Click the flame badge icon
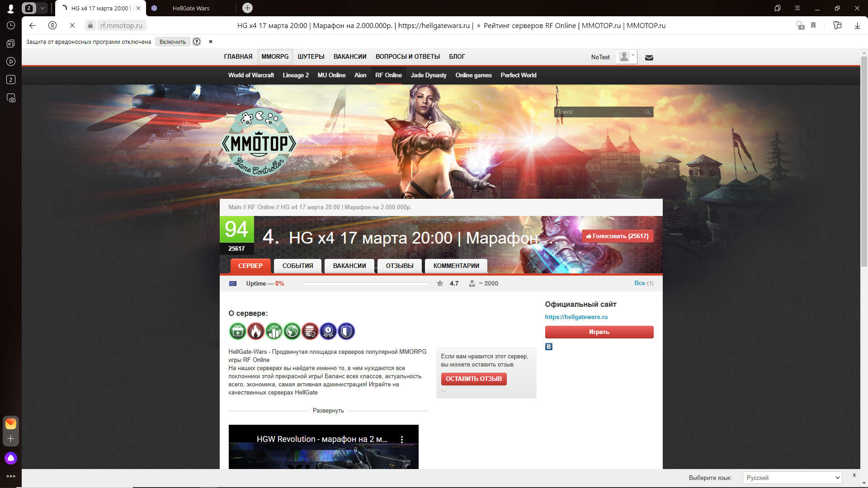Image resolution: width=868 pixels, height=488 pixels. point(255,331)
